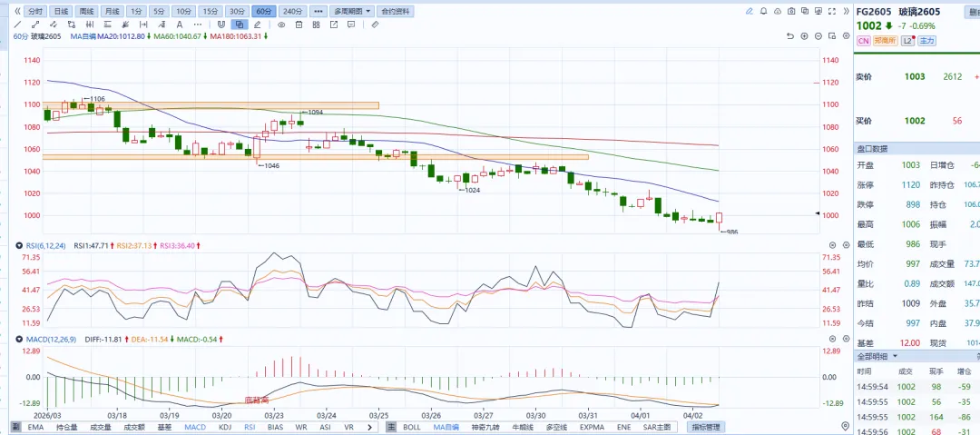The height and width of the screenshot is (435, 980).
Task: Click the CN market tag
Action: (x=864, y=40)
